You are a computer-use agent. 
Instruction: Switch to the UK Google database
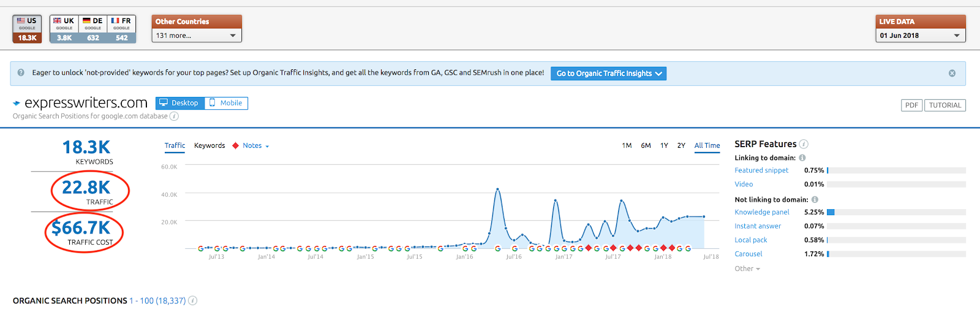[64, 29]
